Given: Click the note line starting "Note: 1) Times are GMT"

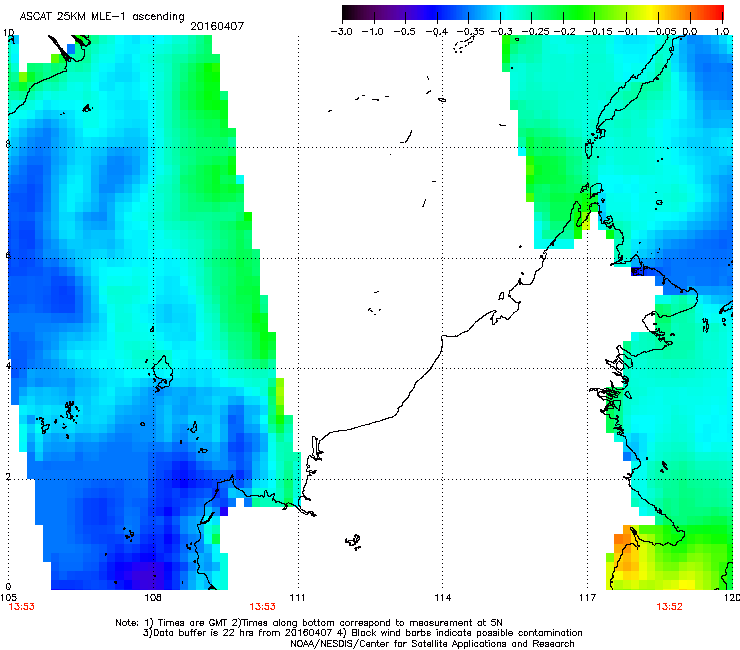Looking at the screenshot, I should [x=309, y=623].
